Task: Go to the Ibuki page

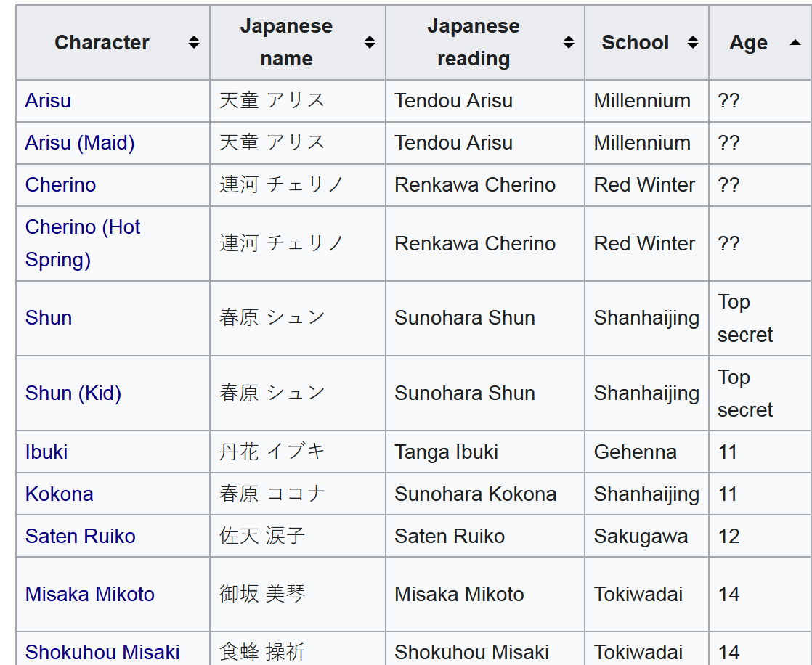Action: tap(46, 452)
